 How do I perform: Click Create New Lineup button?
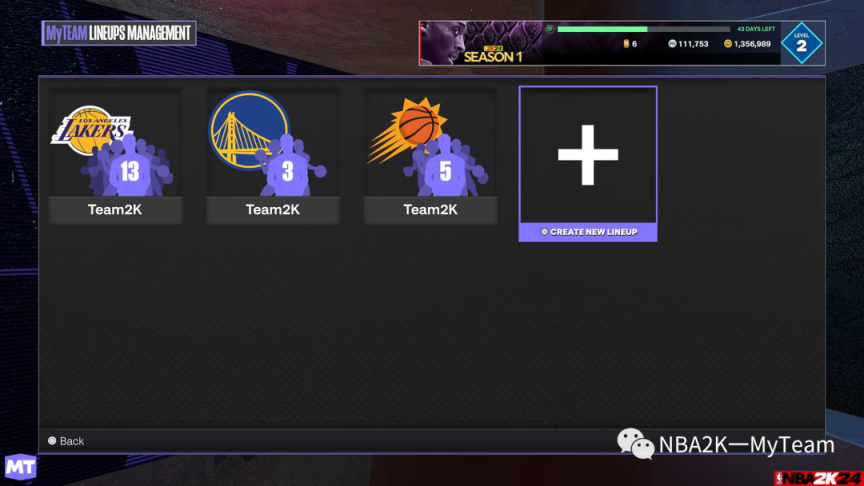[x=588, y=232]
